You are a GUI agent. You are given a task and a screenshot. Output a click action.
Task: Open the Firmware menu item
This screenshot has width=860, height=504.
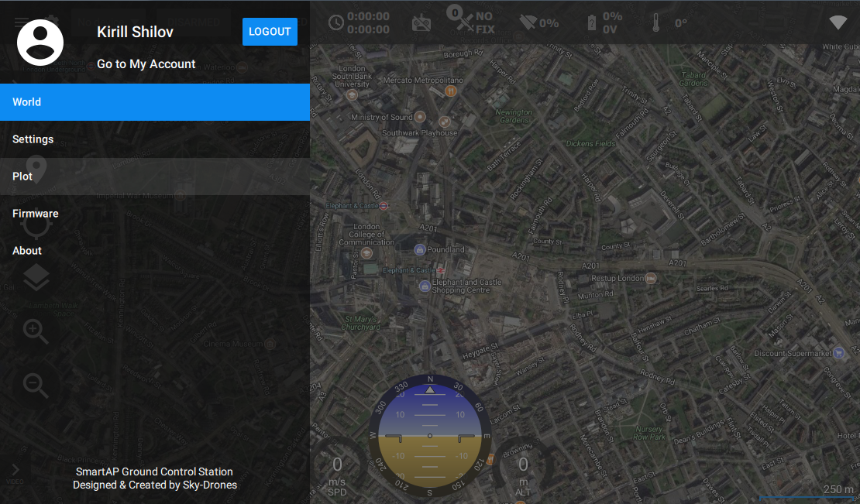click(155, 214)
